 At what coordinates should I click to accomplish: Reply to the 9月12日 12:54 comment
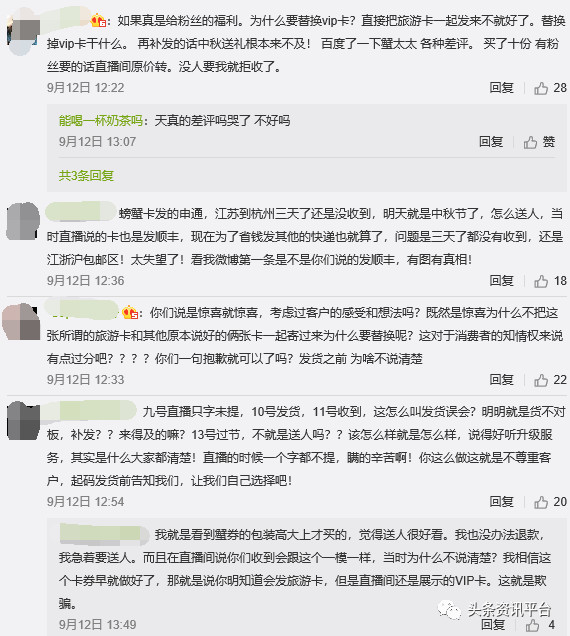[501, 502]
